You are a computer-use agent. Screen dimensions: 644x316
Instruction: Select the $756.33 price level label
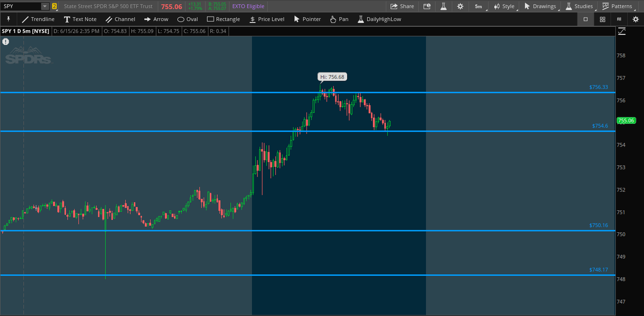598,87
